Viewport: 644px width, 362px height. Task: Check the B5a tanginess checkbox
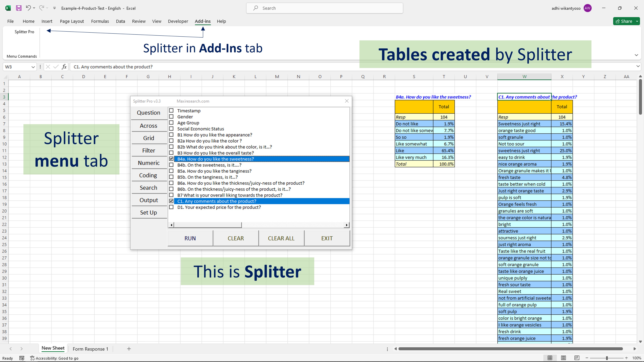[x=171, y=171]
